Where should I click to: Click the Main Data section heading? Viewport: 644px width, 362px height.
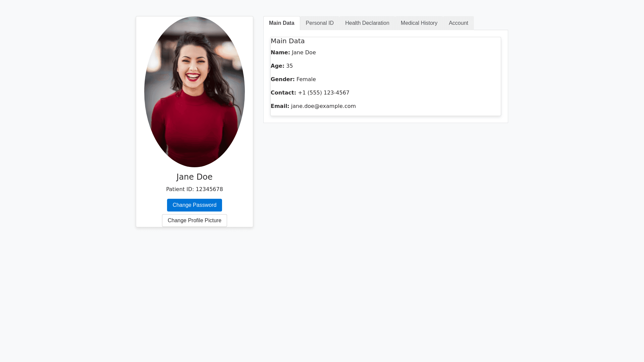[287, 41]
